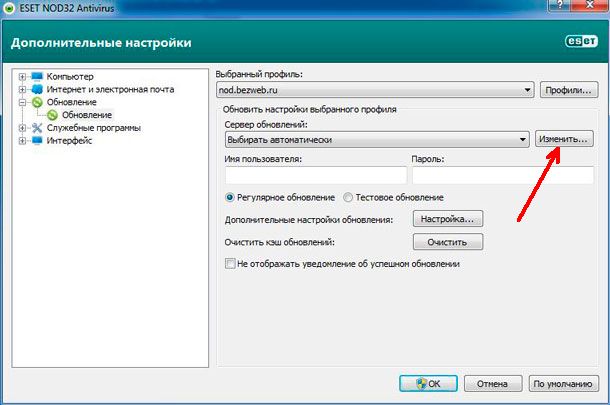Select child Обновление tree item label
610x405 pixels.
click(87, 115)
